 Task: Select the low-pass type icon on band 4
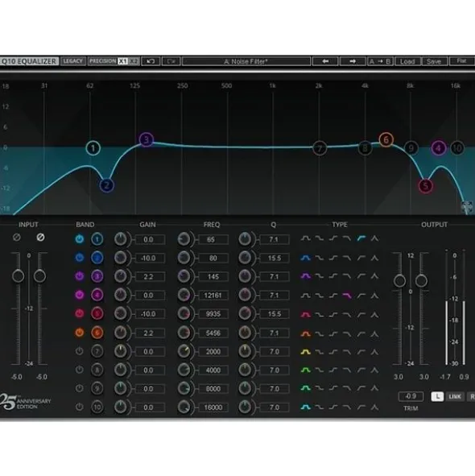[347, 296]
